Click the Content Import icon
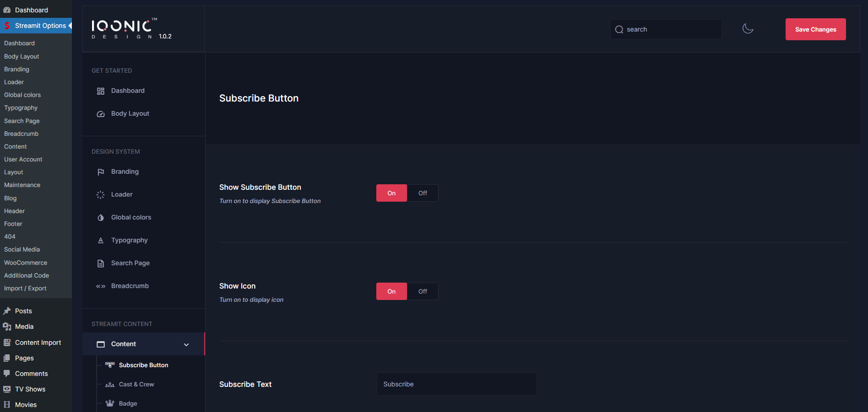Viewport: 868px width, 412px height. pos(7,342)
